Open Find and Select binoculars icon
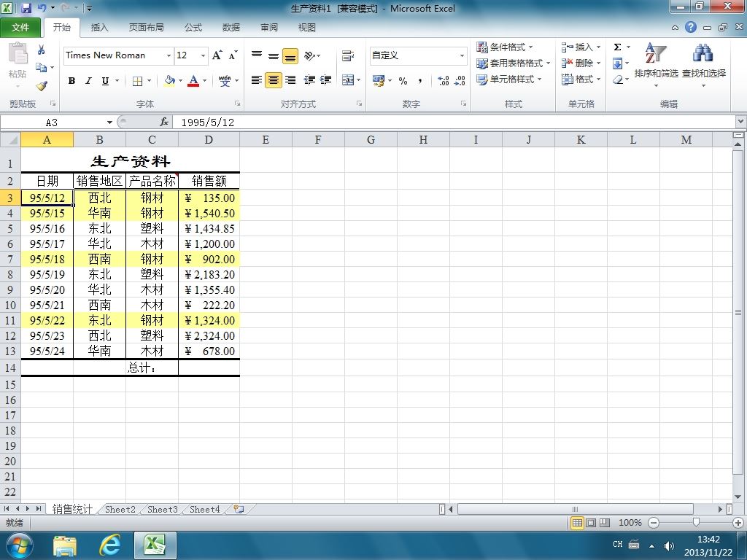This screenshot has height=560, width=747. pyautogui.click(x=703, y=53)
